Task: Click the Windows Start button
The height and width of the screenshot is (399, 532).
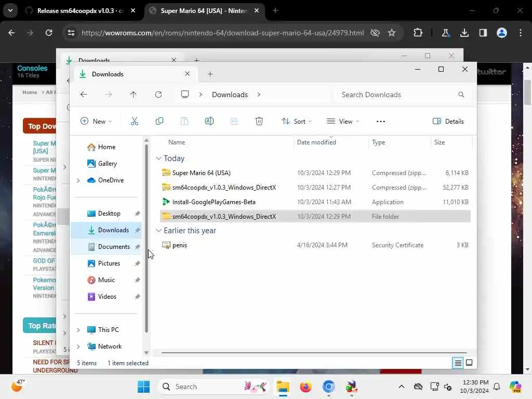Action: coord(143,387)
